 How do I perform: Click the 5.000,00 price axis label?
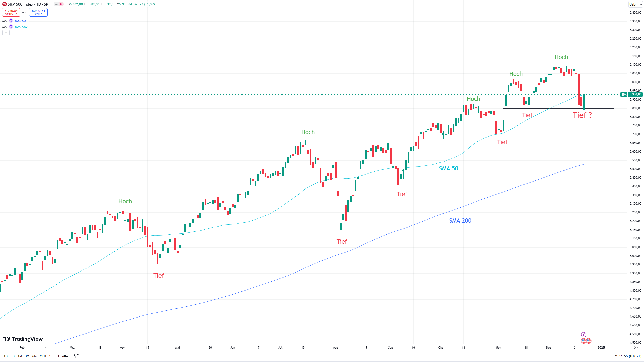[635, 256]
